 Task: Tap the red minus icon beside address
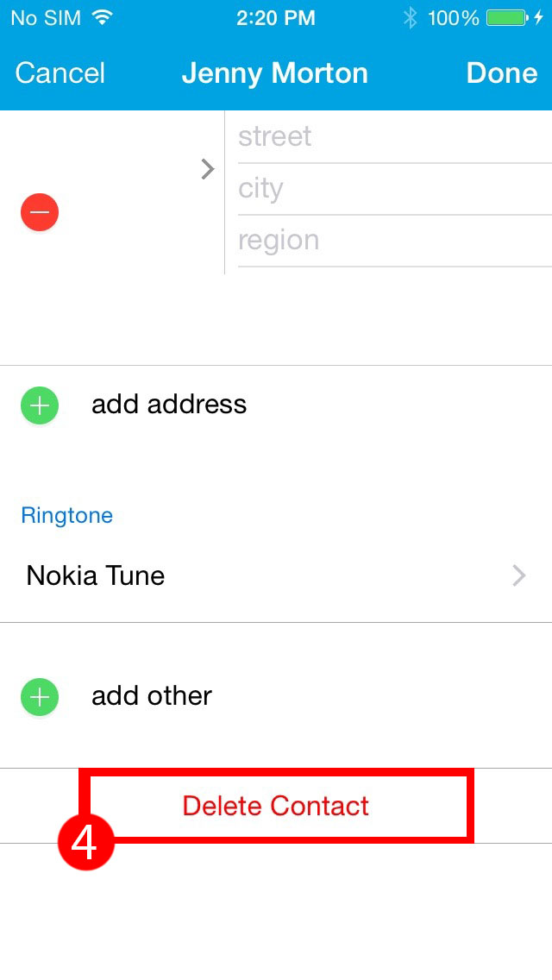pyautogui.click(x=40, y=212)
